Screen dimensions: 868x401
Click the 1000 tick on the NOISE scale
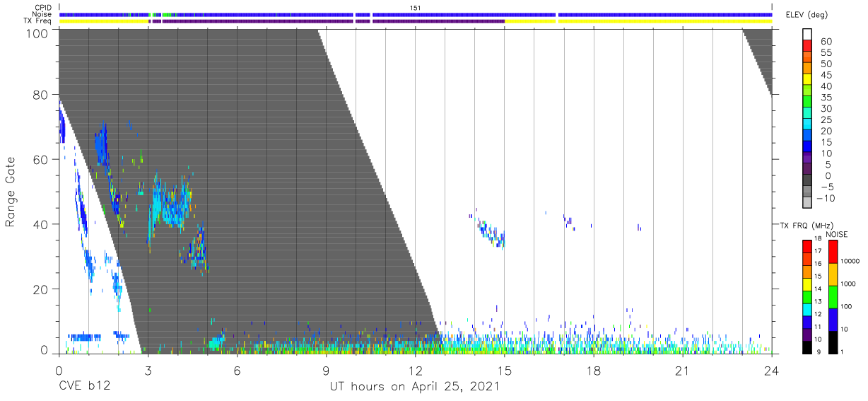coord(847,284)
